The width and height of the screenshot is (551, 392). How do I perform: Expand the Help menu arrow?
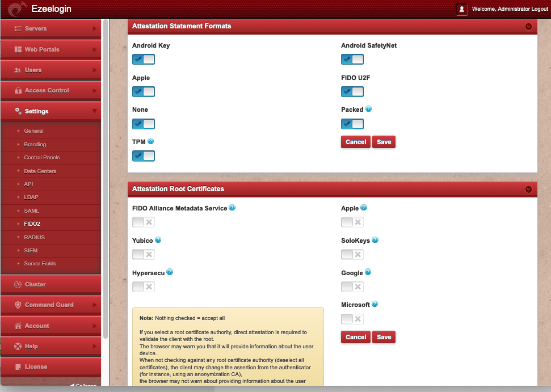point(95,346)
